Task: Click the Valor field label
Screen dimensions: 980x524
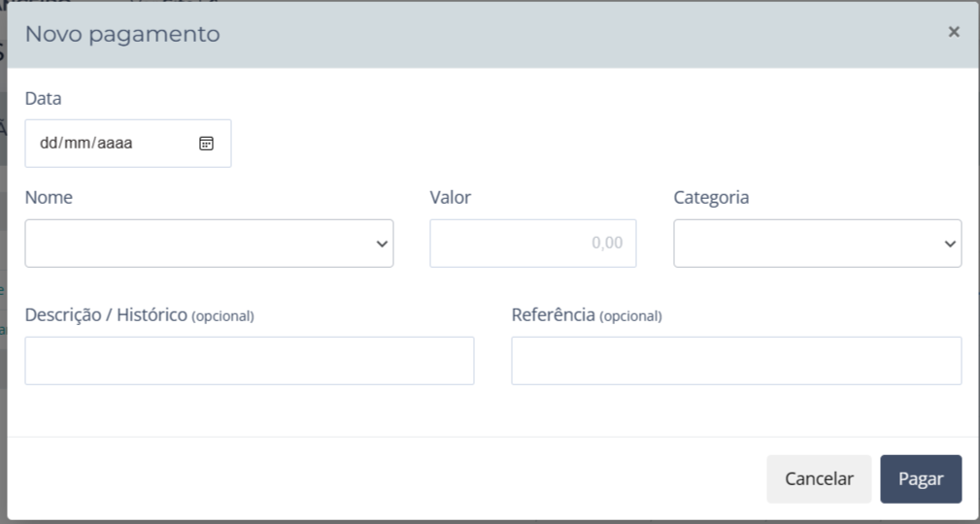Action: pos(451,197)
